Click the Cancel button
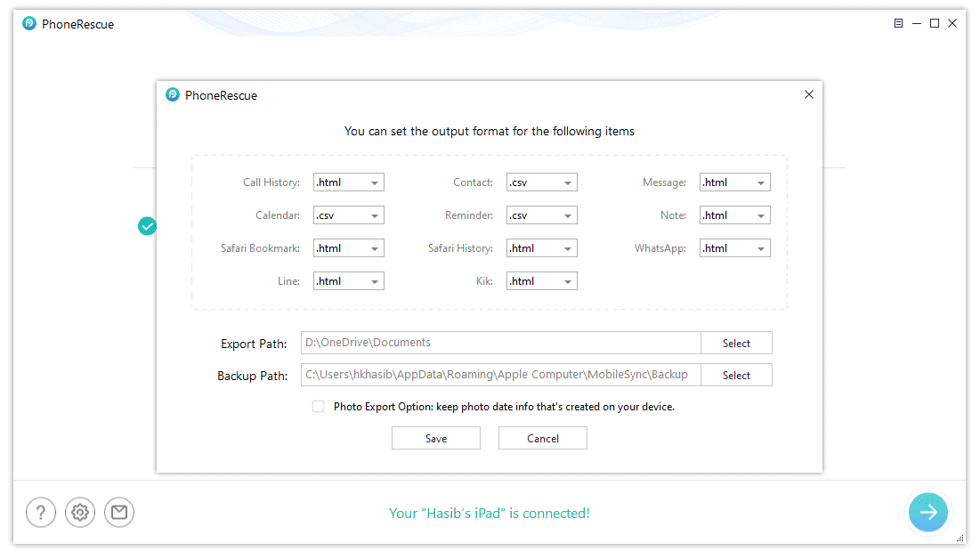 543,438
